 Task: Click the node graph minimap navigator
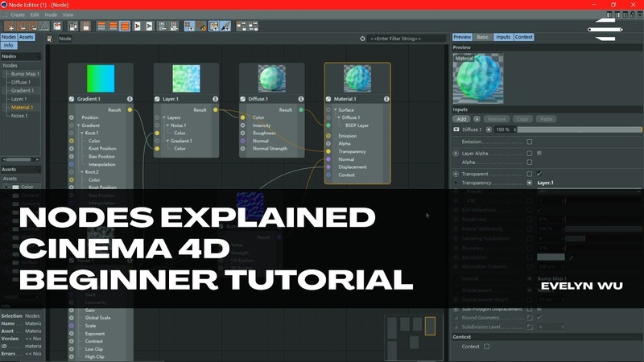point(414,337)
